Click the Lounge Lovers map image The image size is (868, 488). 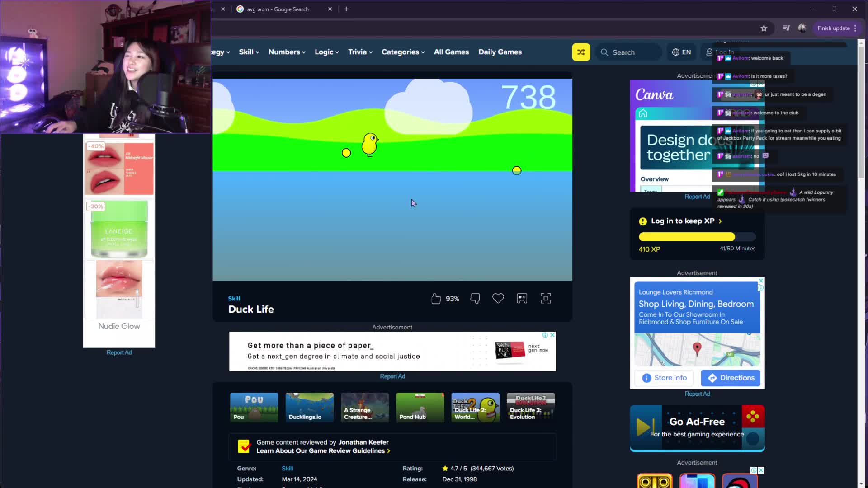[697, 350]
